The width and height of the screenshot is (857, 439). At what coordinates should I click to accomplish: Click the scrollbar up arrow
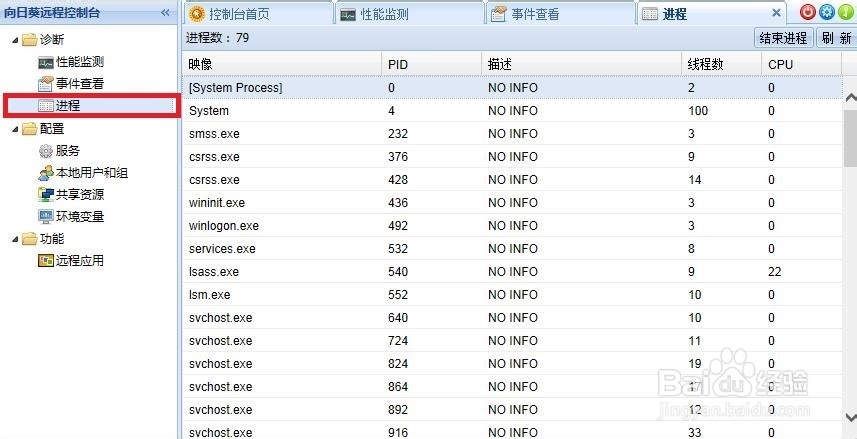850,98
